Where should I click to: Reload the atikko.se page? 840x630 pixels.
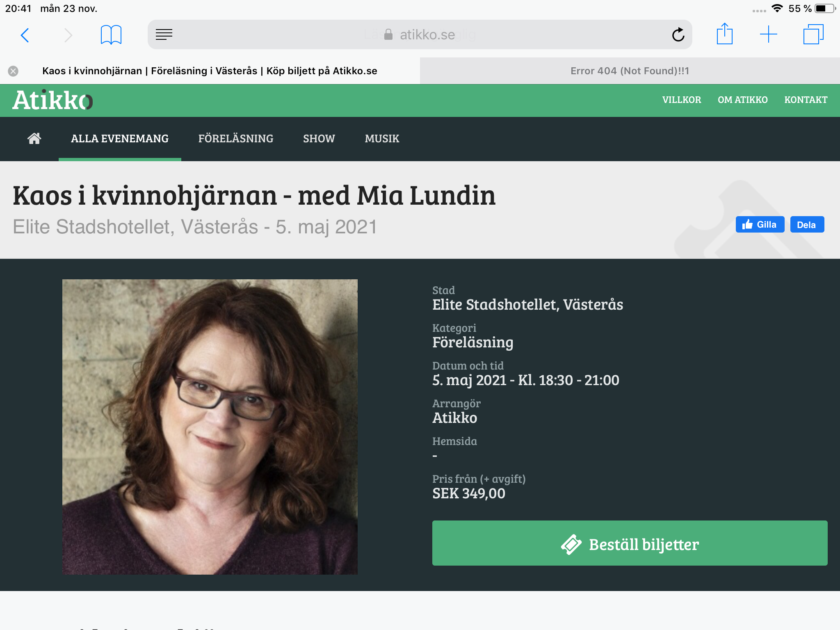678,35
